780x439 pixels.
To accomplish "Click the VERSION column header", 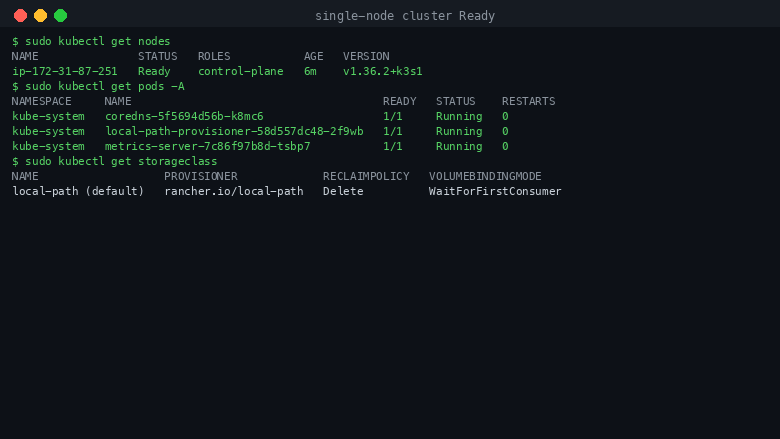I will coord(366,56).
